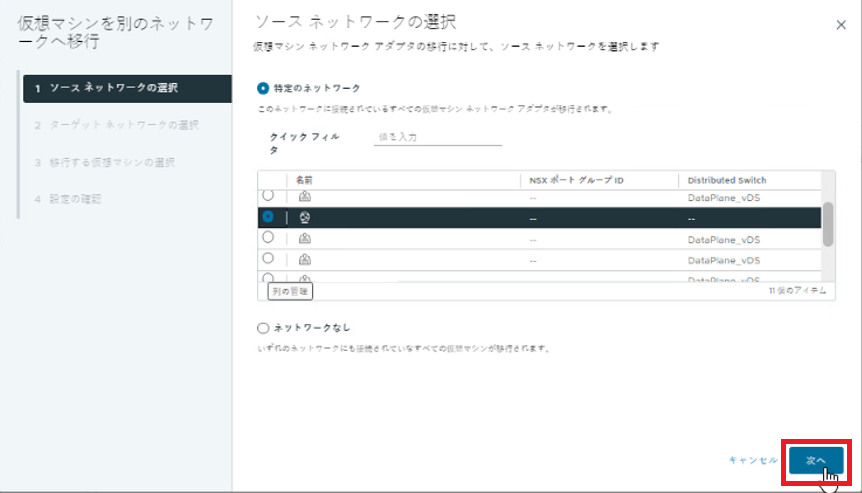Go to step 1 ソース ネットワークの選択
Viewport: 862px width, 493px height.
tap(113, 88)
